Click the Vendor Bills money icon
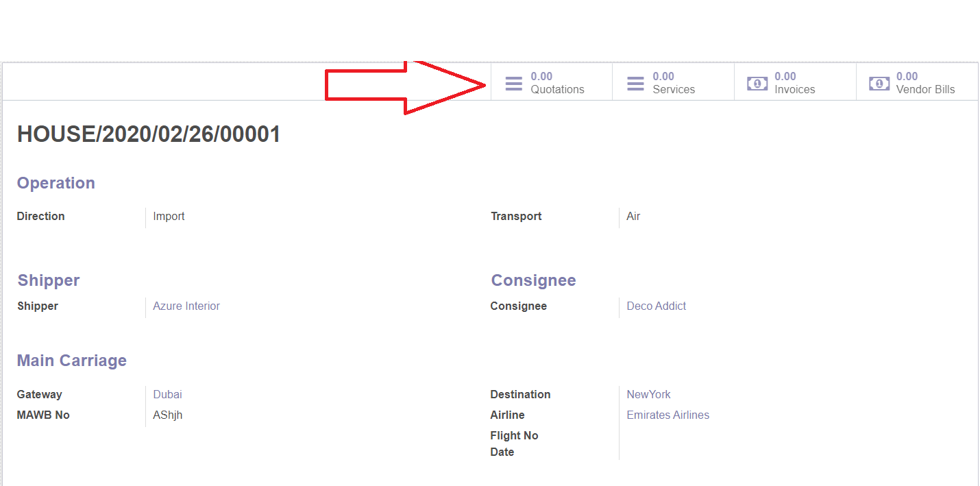Viewport: 980px width, 486px height. point(879,83)
